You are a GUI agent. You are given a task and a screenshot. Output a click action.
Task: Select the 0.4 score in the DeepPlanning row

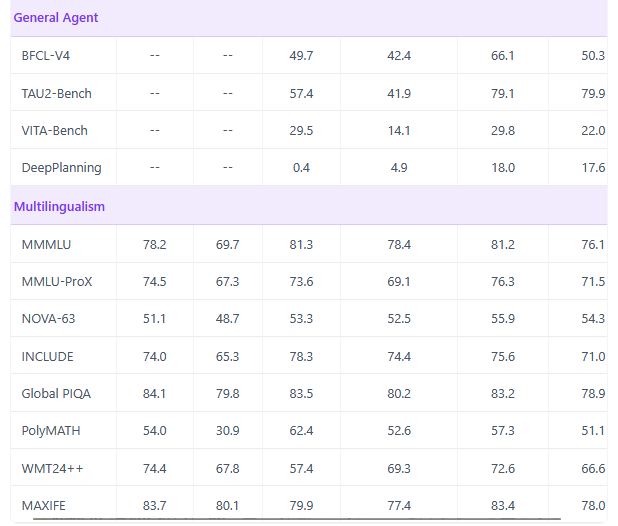pos(301,168)
